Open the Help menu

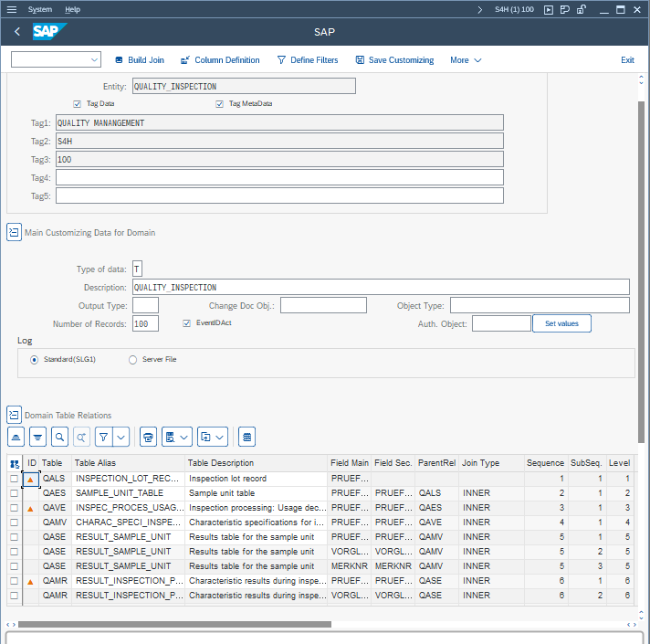coord(73,9)
